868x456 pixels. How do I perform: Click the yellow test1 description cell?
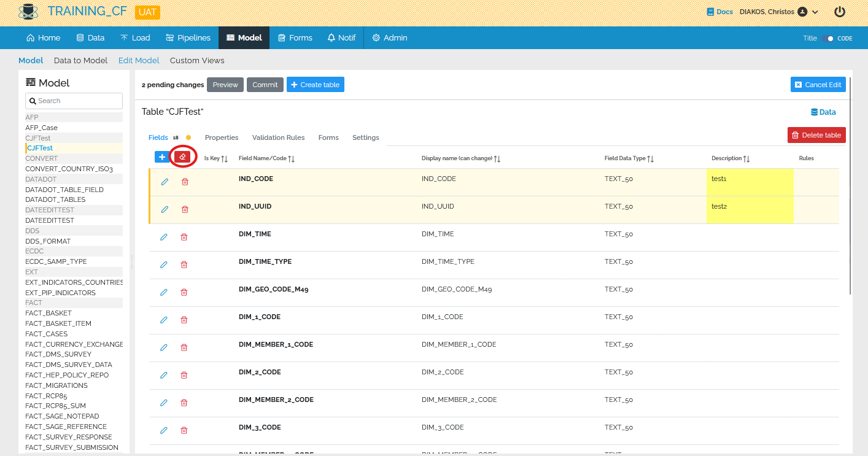tap(750, 182)
